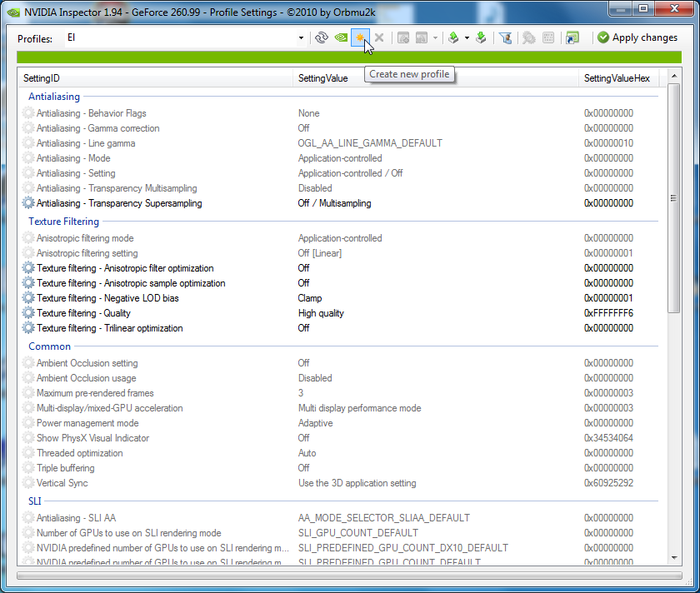This screenshot has width=700, height=593.
Task: Click the filter funnel toolbar icon
Action: pos(504,37)
